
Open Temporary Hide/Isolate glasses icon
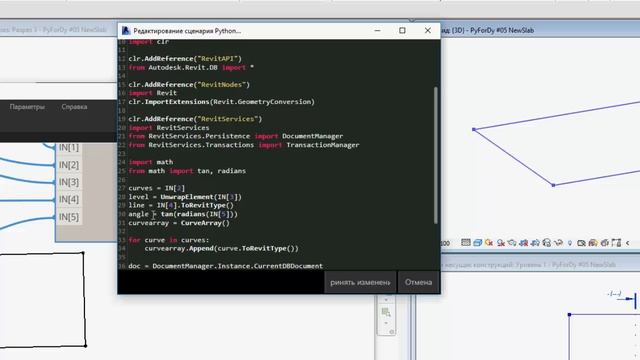click(x=558, y=243)
